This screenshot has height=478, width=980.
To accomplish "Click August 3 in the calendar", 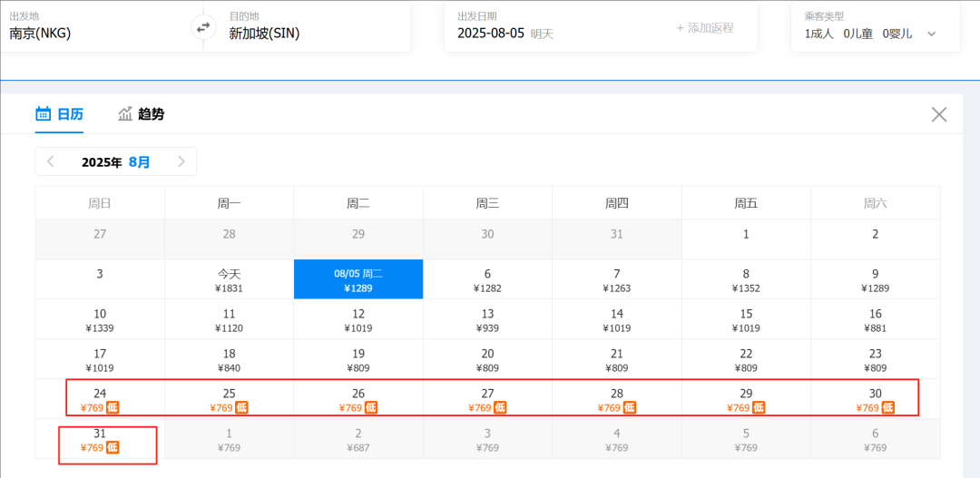I will (100, 280).
